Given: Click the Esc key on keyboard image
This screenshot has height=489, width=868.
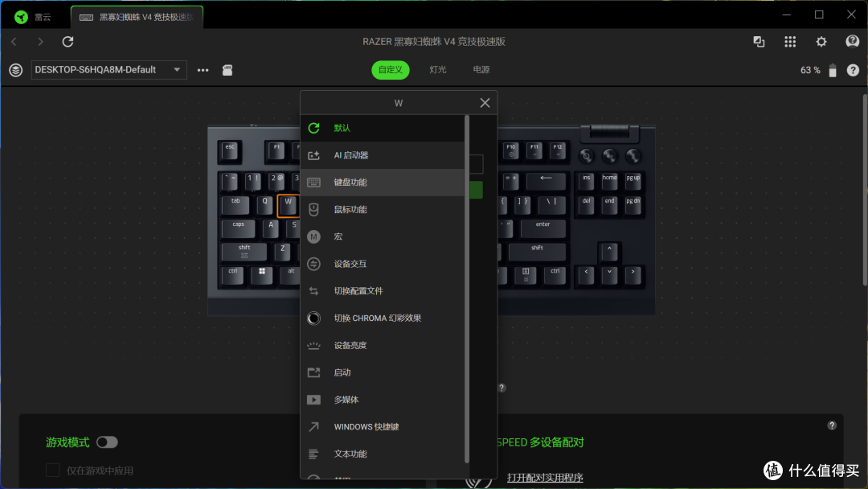Looking at the screenshot, I should 230,150.
